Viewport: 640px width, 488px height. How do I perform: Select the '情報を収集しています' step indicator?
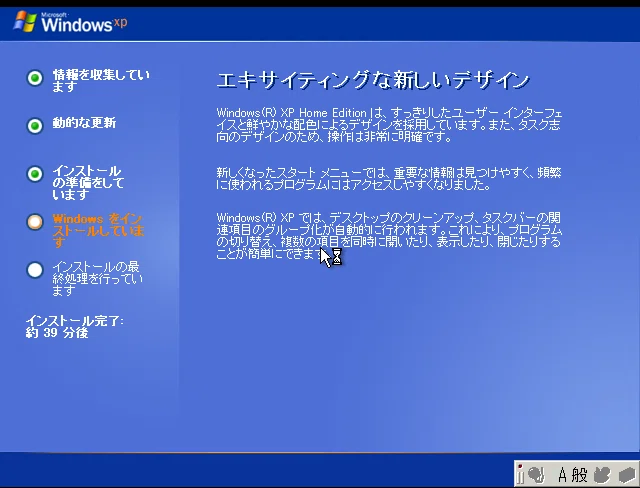pos(35,78)
